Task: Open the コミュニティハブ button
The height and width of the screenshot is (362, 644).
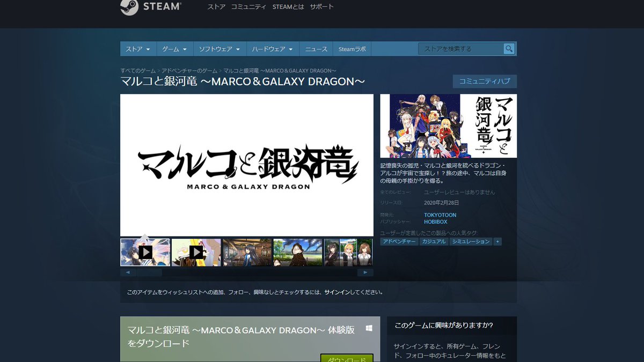Action: (485, 82)
